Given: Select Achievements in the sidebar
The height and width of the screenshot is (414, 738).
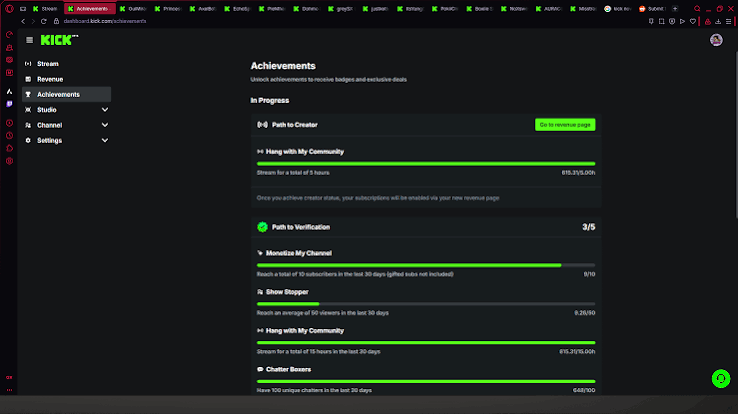Looking at the screenshot, I should pyautogui.click(x=66, y=95).
